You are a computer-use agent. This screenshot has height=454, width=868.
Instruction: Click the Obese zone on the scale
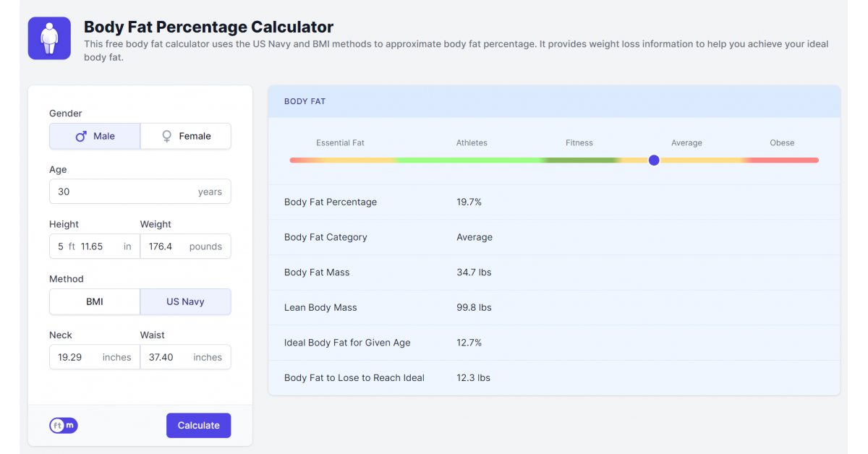tap(782, 160)
